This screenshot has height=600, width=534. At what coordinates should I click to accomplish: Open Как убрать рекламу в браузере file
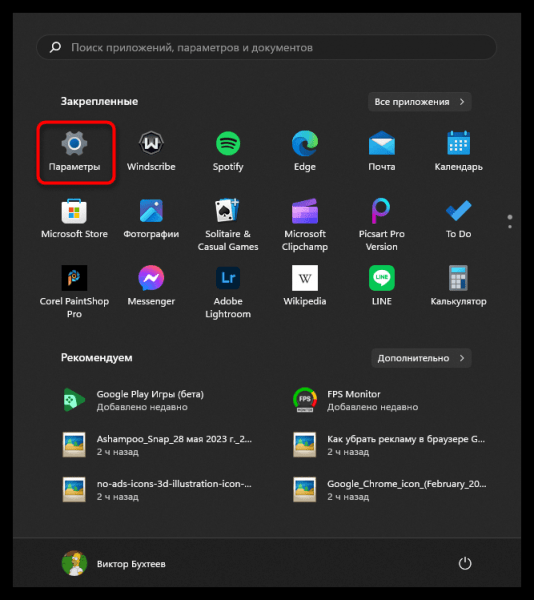391,445
